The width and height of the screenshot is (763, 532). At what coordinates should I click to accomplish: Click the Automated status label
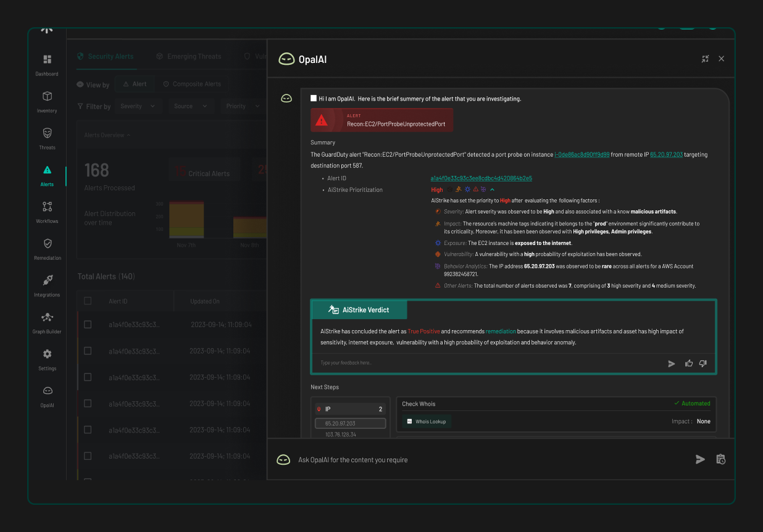692,404
